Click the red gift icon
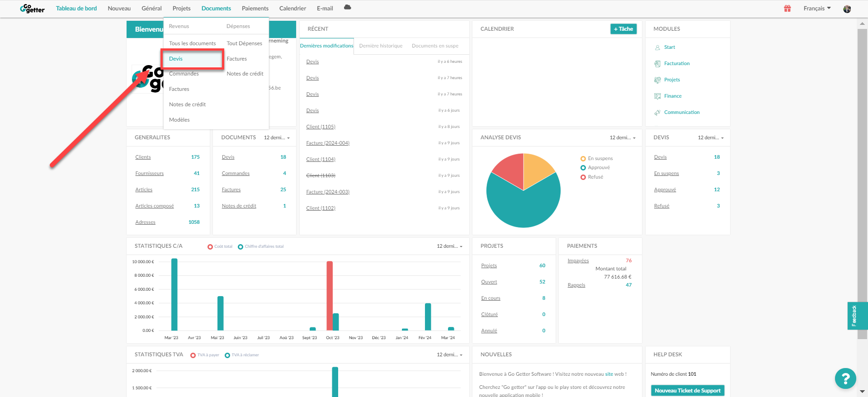 [x=787, y=8]
